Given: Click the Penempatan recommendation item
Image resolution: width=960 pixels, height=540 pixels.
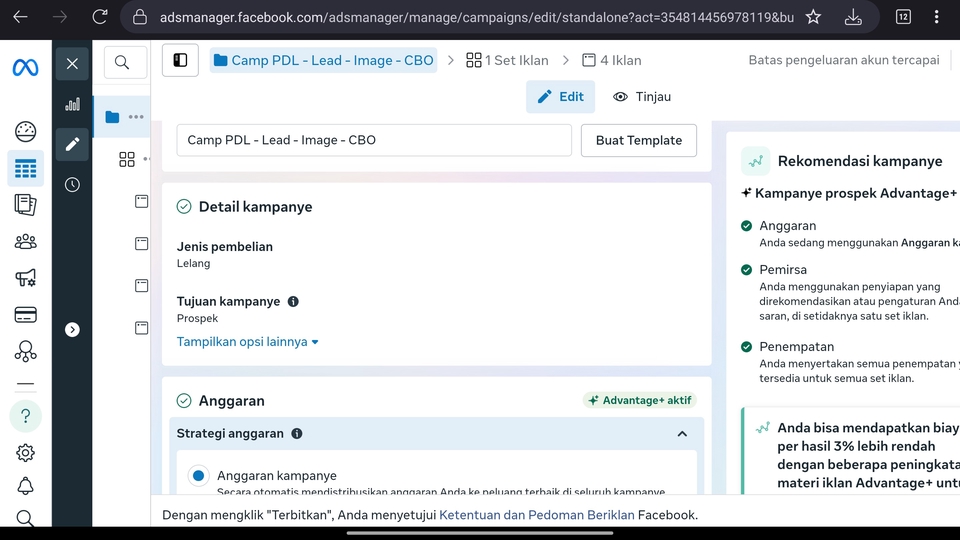Looking at the screenshot, I should [797, 347].
